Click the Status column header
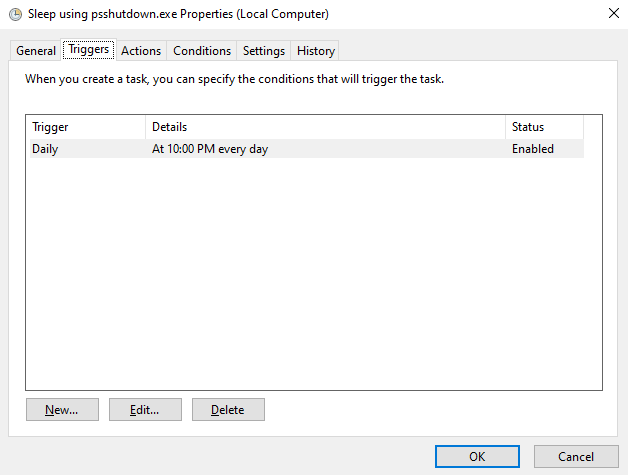This screenshot has width=628, height=475. [x=544, y=127]
